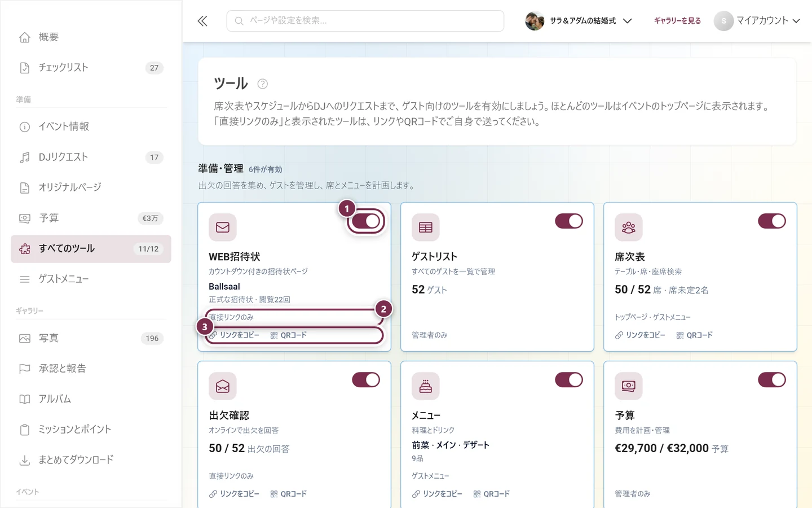Click QRコード on メニュー card

coord(492,494)
